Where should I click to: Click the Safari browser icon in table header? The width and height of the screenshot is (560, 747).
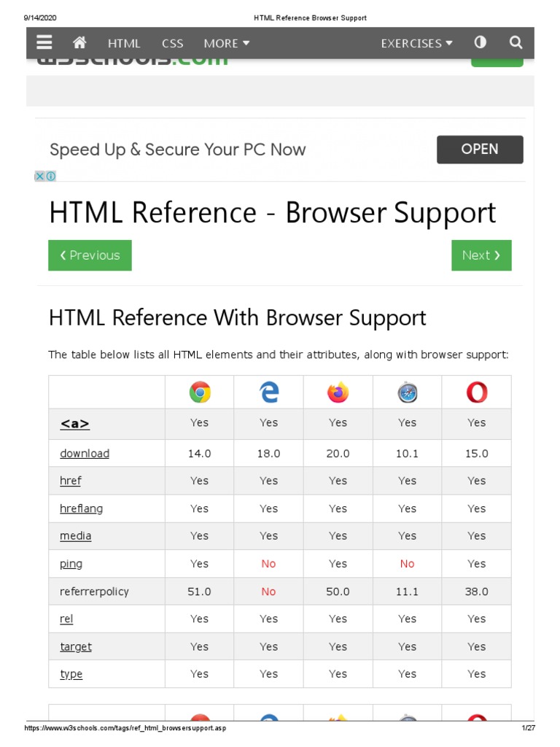click(407, 393)
